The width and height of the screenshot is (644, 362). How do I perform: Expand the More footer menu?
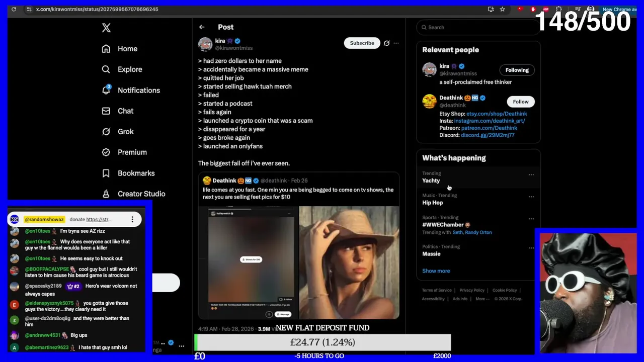click(x=482, y=299)
